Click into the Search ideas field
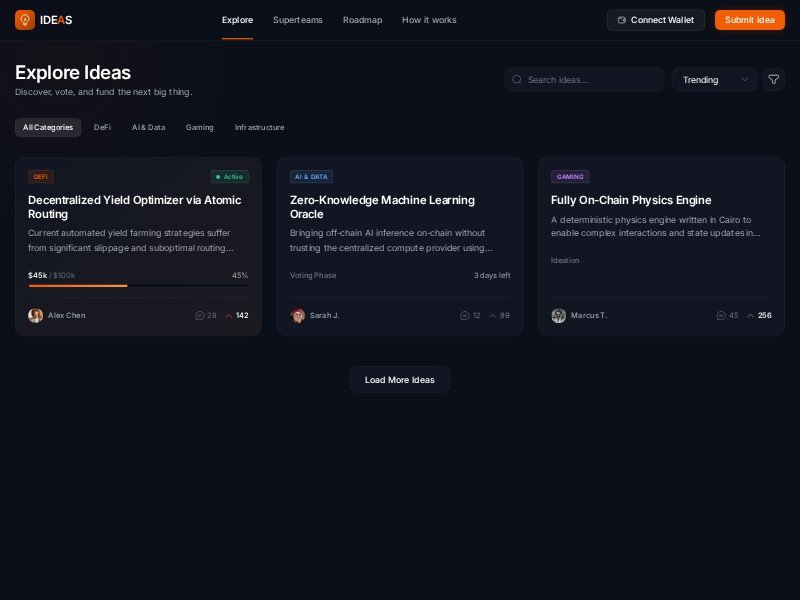The image size is (800, 600). click(x=590, y=80)
